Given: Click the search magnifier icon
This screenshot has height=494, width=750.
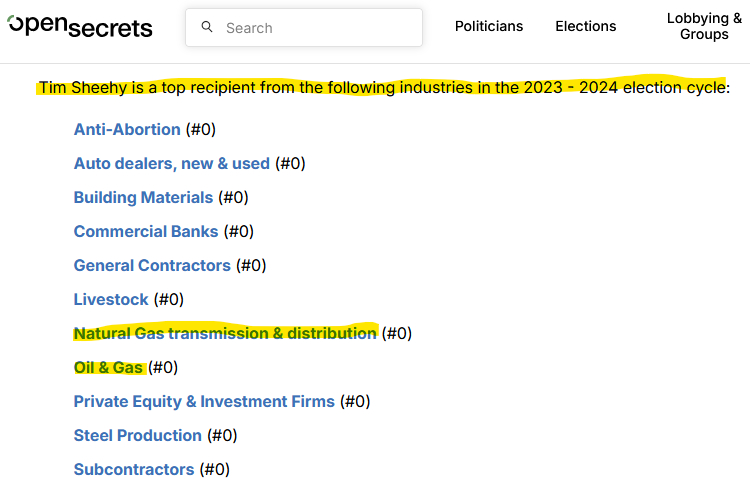Looking at the screenshot, I should [x=207, y=27].
